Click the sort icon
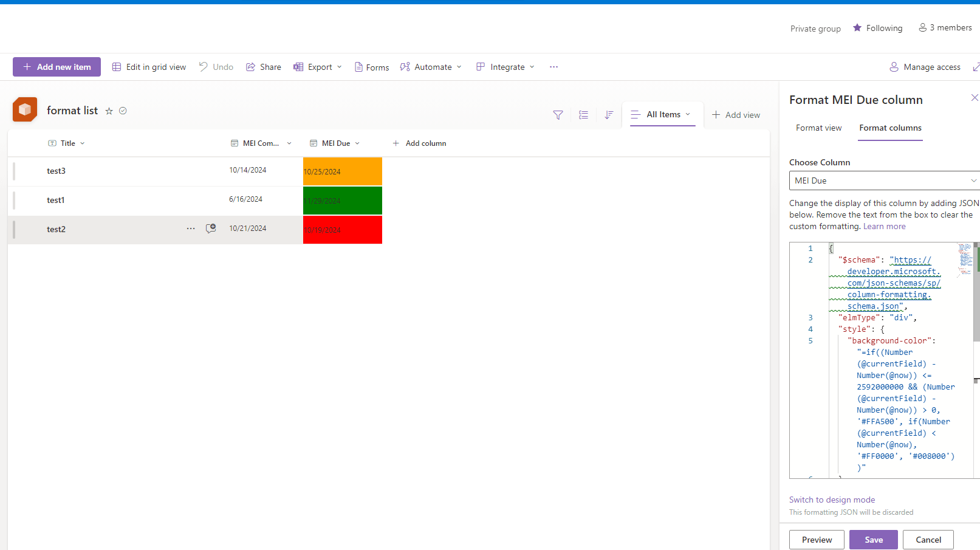This screenshot has height=550, width=980. [609, 115]
